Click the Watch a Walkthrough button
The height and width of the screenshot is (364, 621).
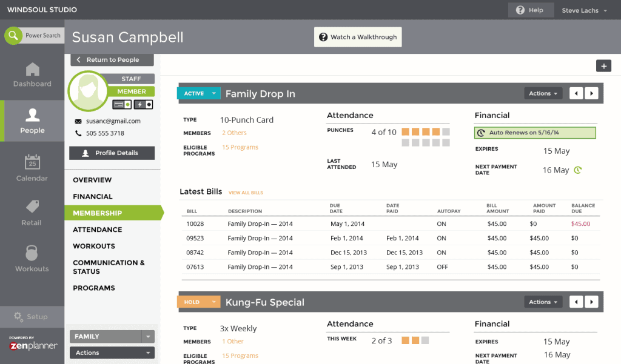357,36
